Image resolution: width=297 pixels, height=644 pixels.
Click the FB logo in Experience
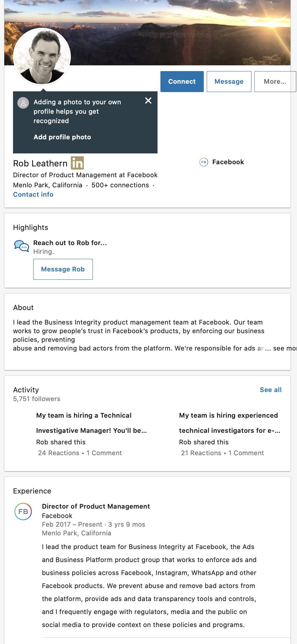[23, 512]
